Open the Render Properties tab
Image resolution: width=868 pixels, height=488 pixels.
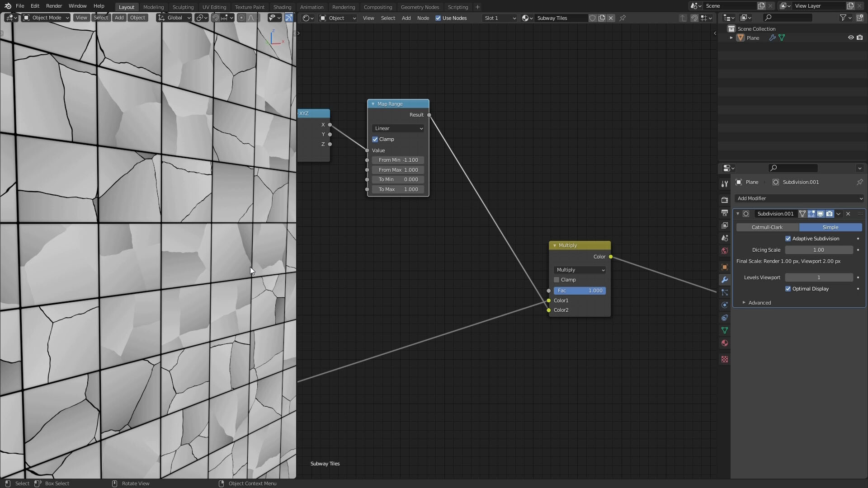click(x=725, y=199)
